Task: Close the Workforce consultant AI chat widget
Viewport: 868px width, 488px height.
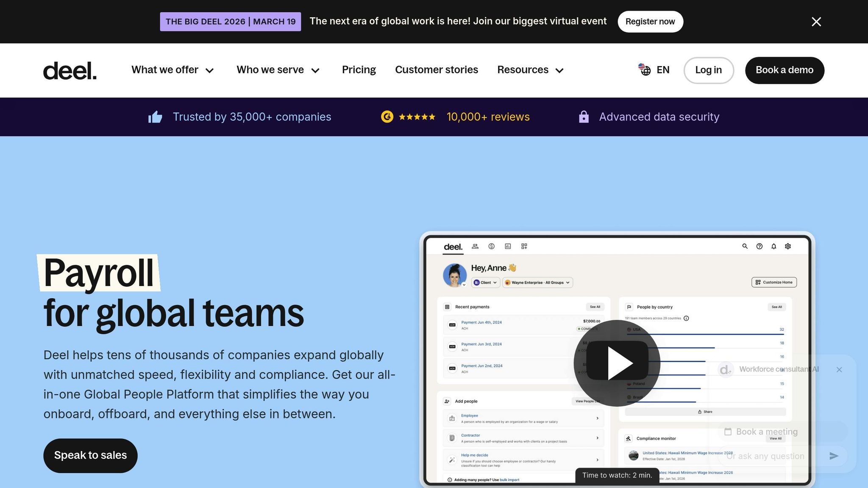Action: click(x=839, y=369)
